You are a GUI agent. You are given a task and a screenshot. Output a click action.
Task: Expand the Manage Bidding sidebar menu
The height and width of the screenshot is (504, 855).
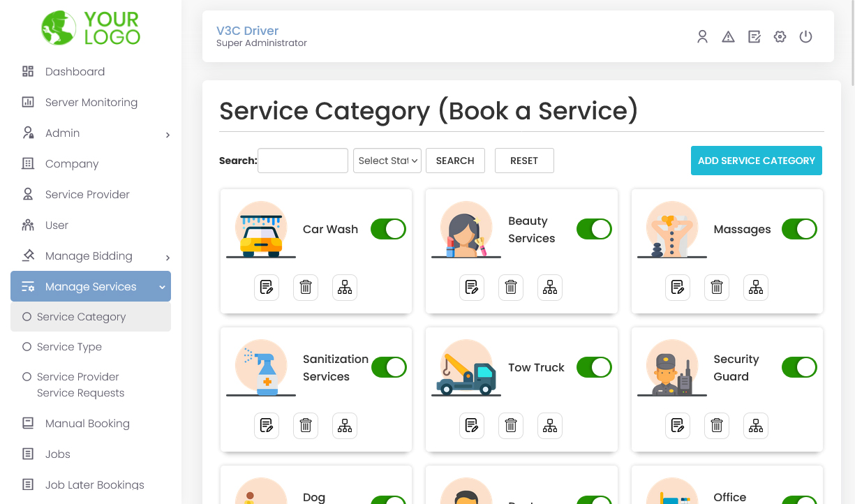coord(89,255)
